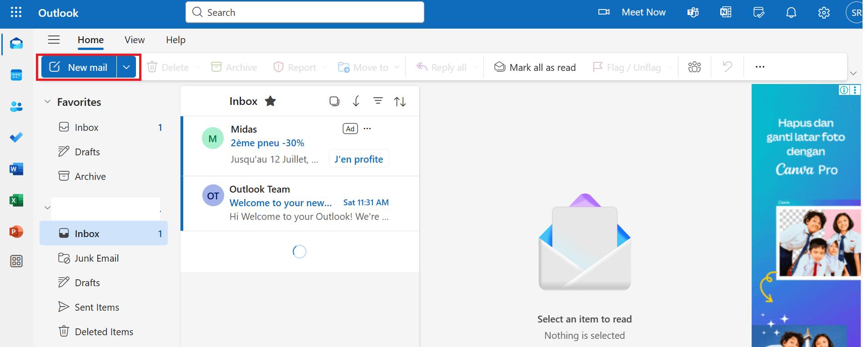
Task: Launch Word from the left sidebar
Action: [16, 169]
